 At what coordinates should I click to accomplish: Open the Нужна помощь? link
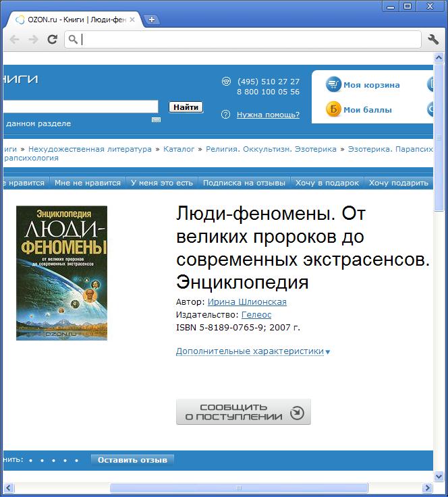click(268, 115)
